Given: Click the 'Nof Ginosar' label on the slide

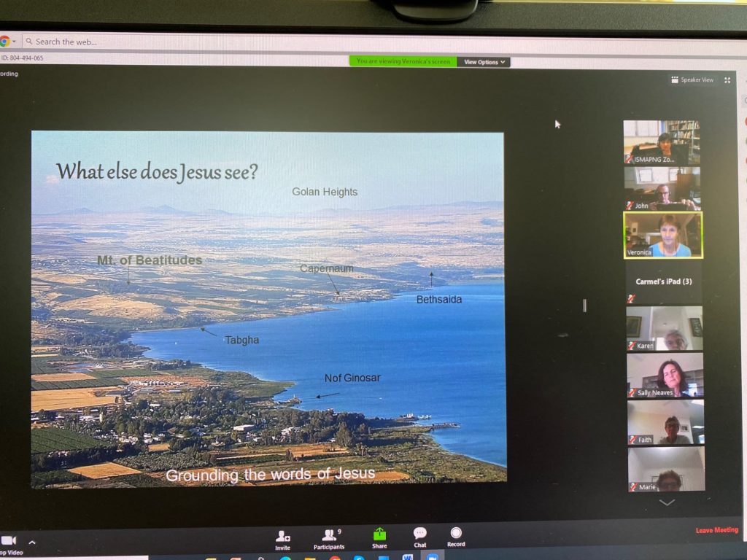Looking at the screenshot, I should [352, 378].
